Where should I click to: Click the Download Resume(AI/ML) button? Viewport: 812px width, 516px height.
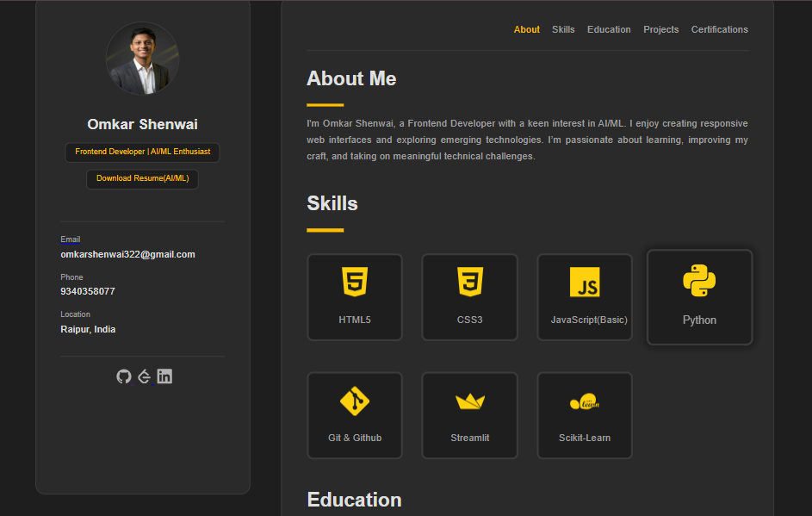[x=142, y=178]
